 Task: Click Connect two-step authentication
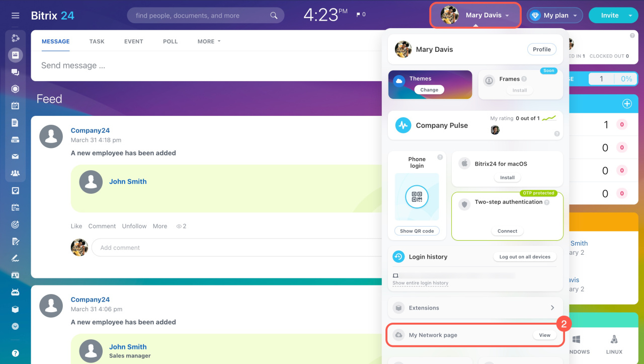pos(507,231)
